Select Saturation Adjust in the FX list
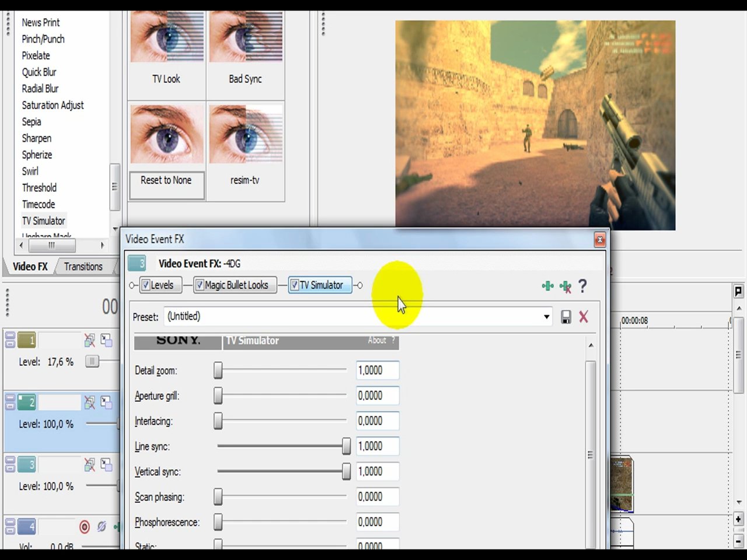 point(53,106)
